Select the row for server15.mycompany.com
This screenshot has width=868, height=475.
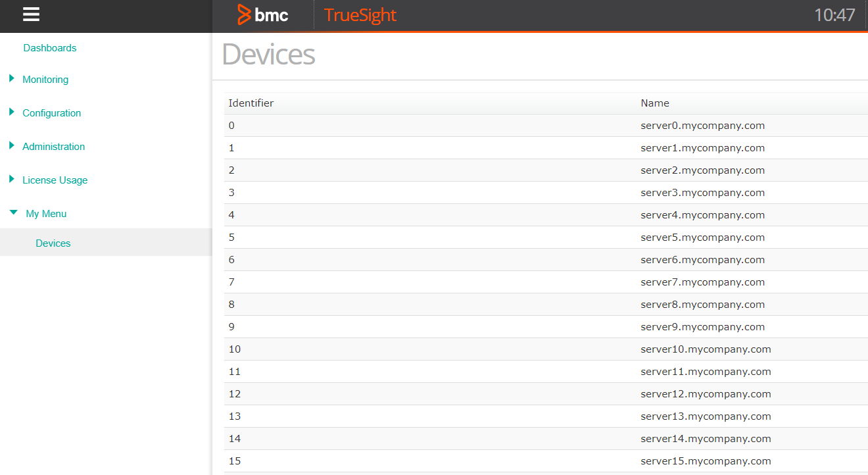[706, 461]
